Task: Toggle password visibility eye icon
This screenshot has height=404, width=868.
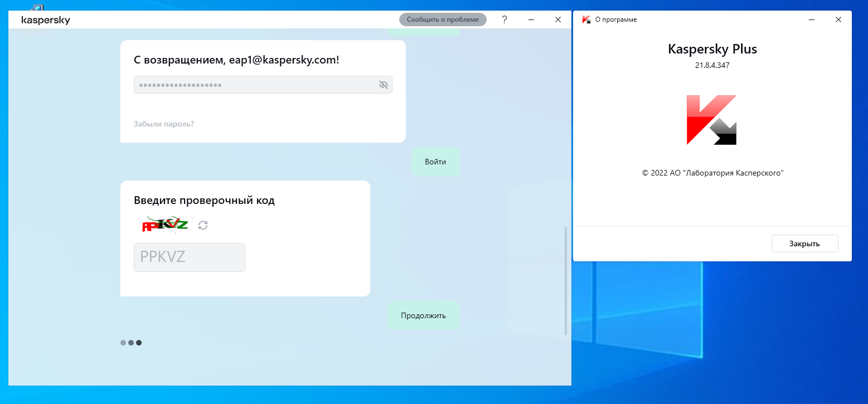Action: point(383,85)
